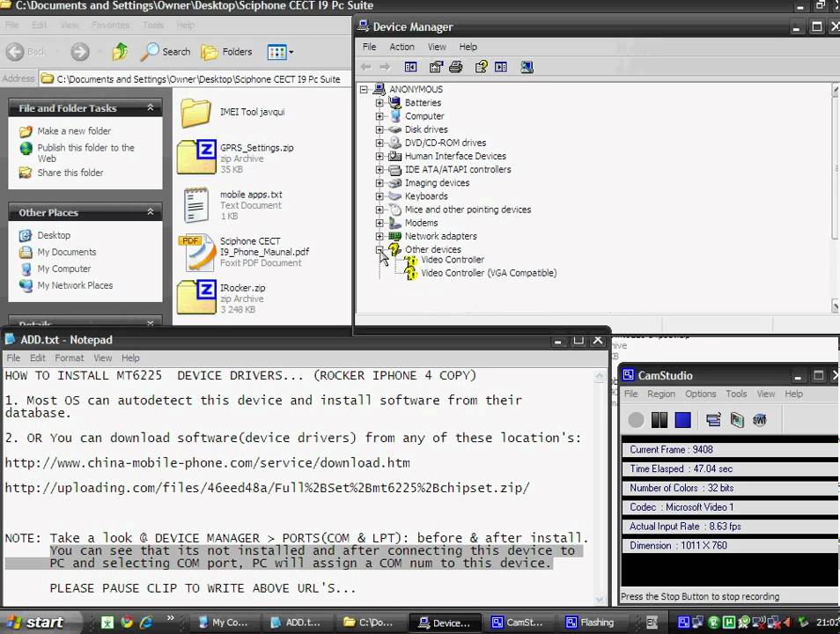Open My Network Places link
The image size is (840, 634).
(x=75, y=285)
